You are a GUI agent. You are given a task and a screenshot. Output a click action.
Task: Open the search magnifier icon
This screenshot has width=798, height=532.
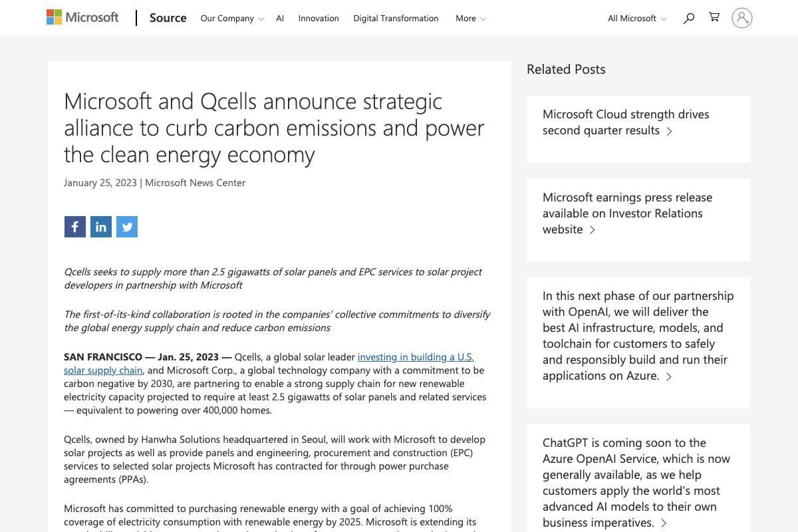click(x=689, y=18)
